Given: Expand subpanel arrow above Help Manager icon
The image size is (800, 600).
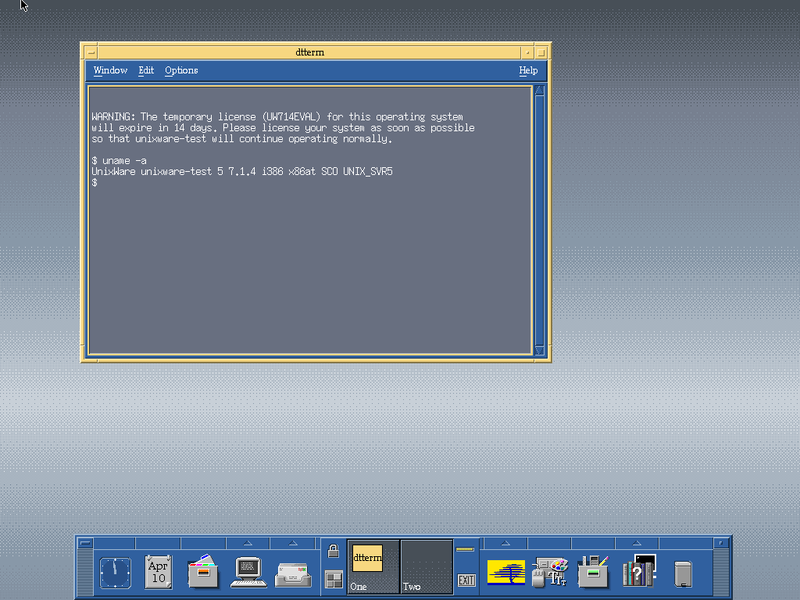Looking at the screenshot, I should point(637,543).
